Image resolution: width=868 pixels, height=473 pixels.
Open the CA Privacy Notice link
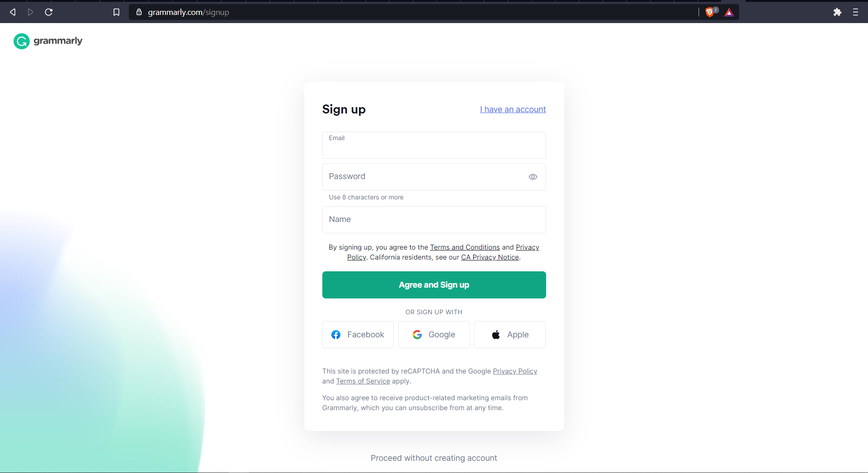490,257
